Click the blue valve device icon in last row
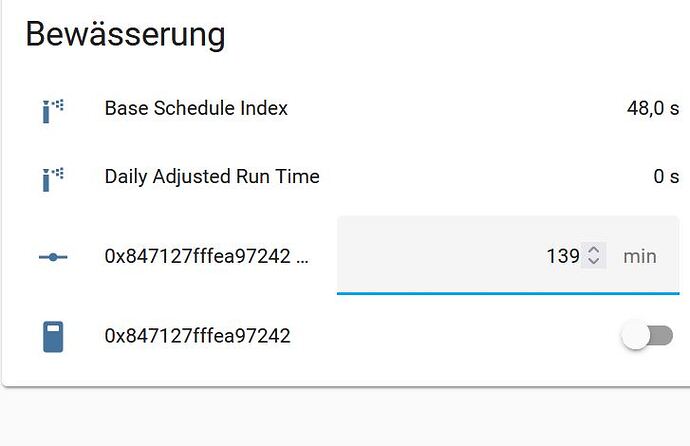 (53, 337)
